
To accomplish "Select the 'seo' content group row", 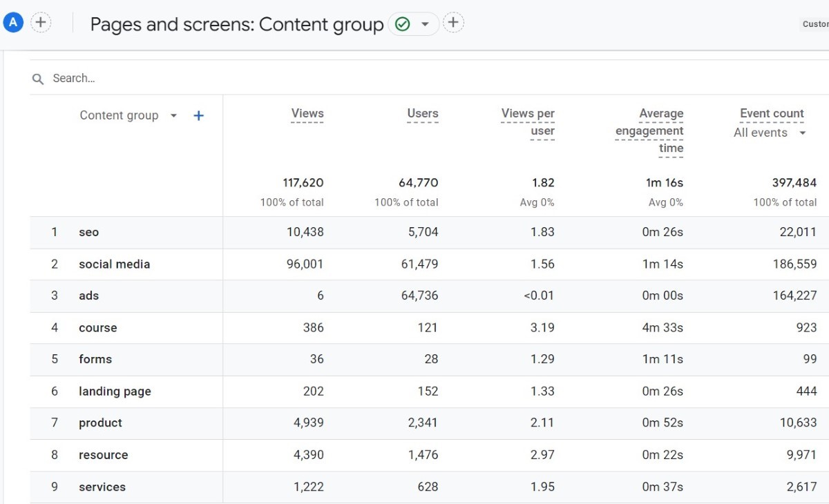I will 429,233.
